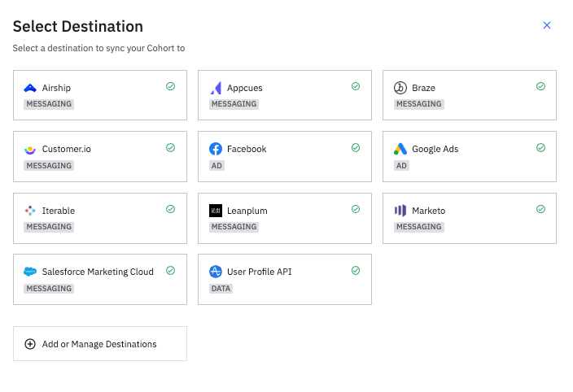
Task: Click the plus icon beside Add Destinations
Action: click(30, 344)
